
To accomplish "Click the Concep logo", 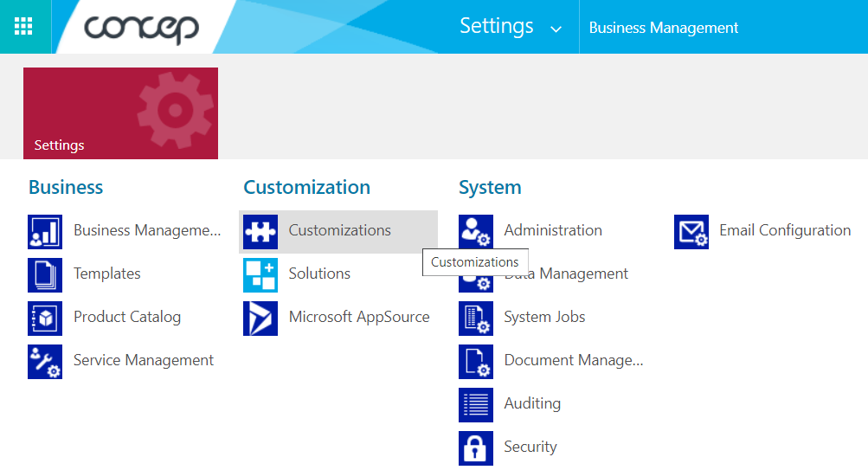I will (141, 29).
